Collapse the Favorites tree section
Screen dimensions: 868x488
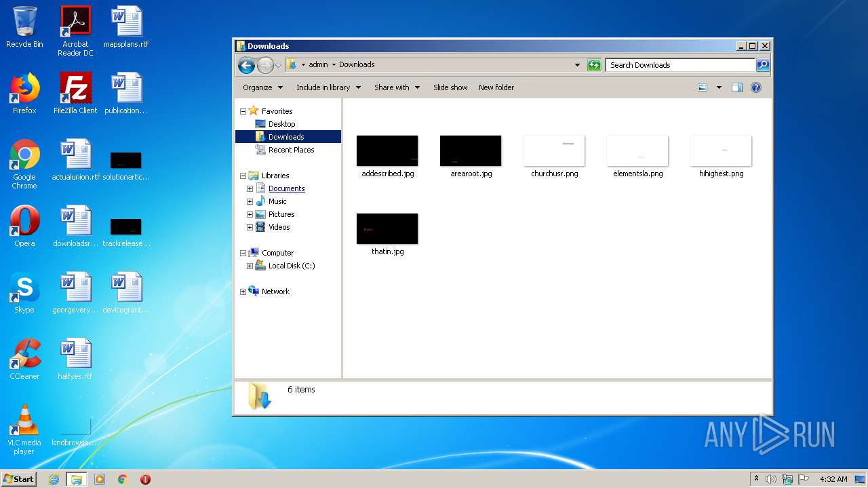tap(243, 111)
